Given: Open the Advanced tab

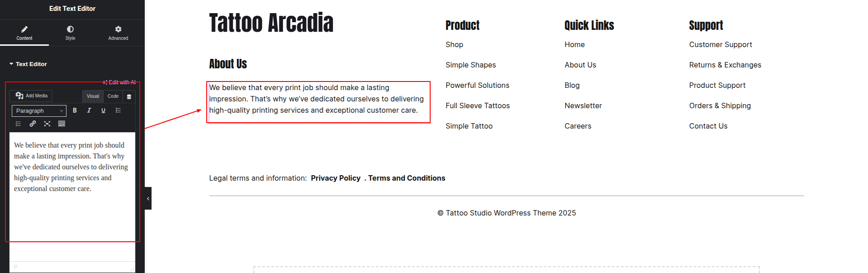Looking at the screenshot, I should [118, 33].
